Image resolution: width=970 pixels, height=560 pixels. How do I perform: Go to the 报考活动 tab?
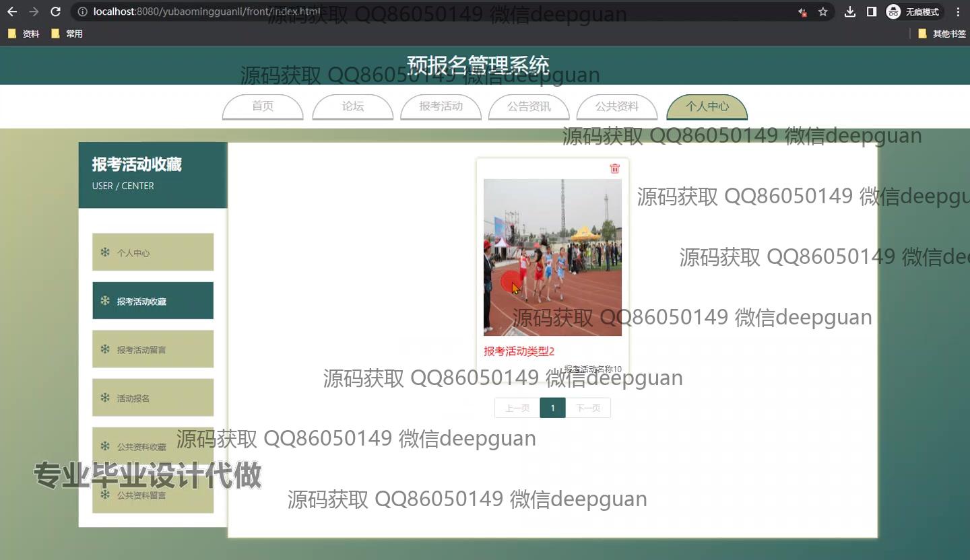tap(441, 106)
